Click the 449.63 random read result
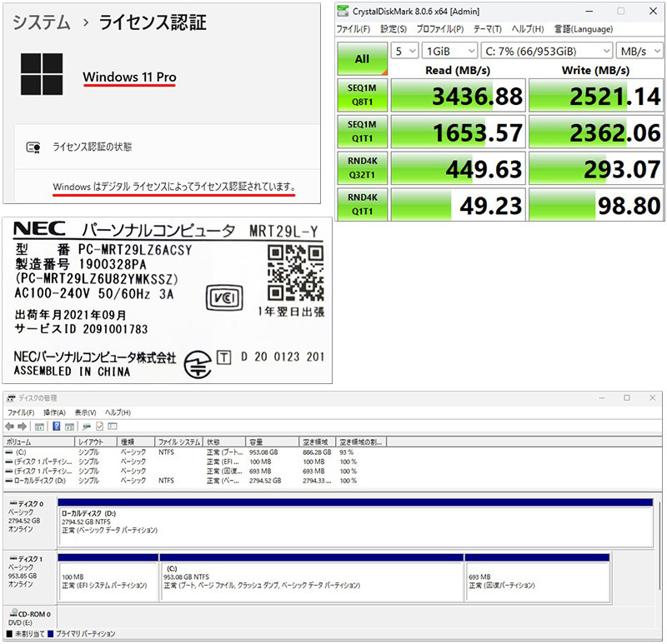The width and height of the screenshot is (667, 644). (458, 169)
